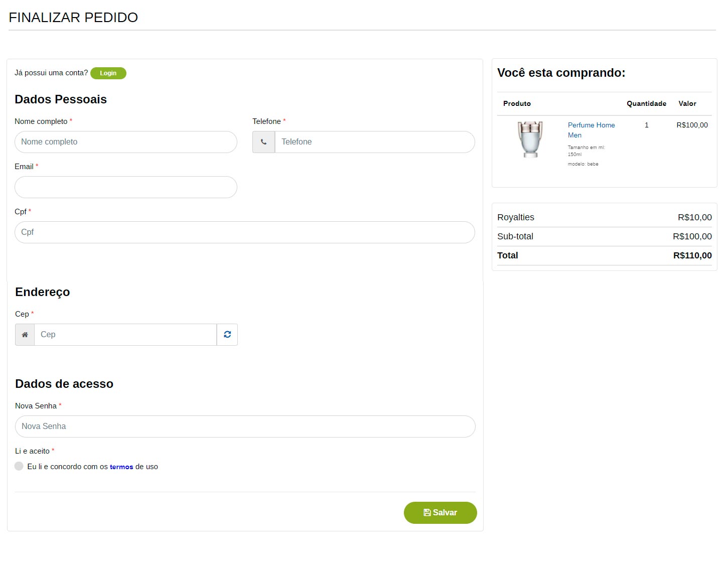Click the phone icon beside Telefone field
The width and height of the screenshot is (728, 572).
(263, 142)
